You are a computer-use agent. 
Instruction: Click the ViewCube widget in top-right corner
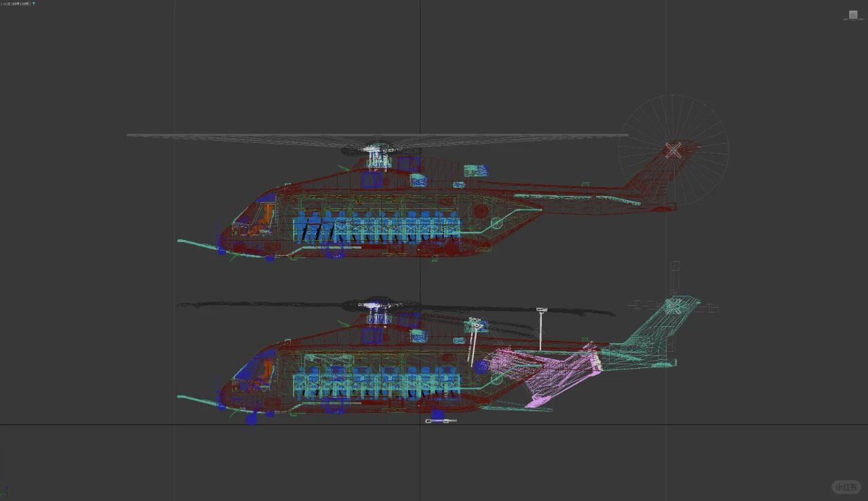click(852, 15)
